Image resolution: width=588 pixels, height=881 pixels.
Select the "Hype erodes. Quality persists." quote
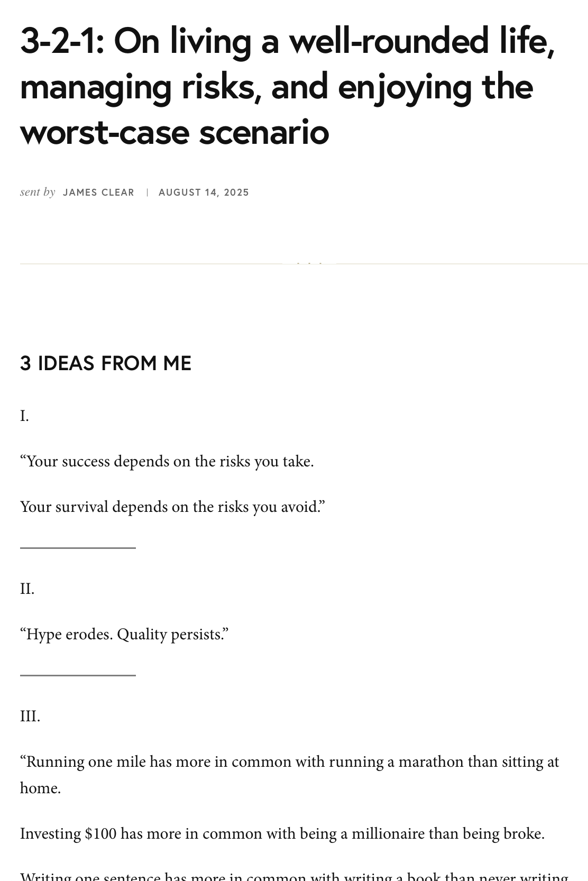click(x=124, y=635)
